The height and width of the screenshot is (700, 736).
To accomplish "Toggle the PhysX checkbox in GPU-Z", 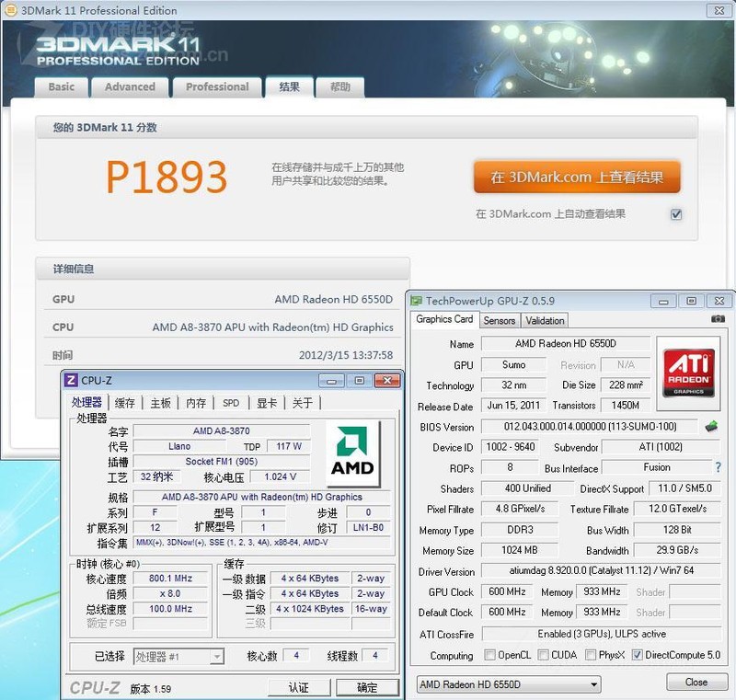I will [591, 655].
